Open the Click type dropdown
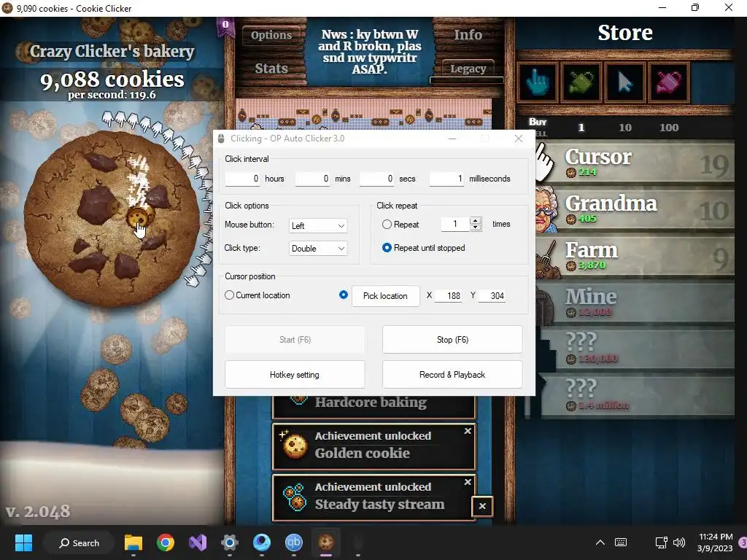Viewport: 747px width, 560px height. (x=318, y=249)
